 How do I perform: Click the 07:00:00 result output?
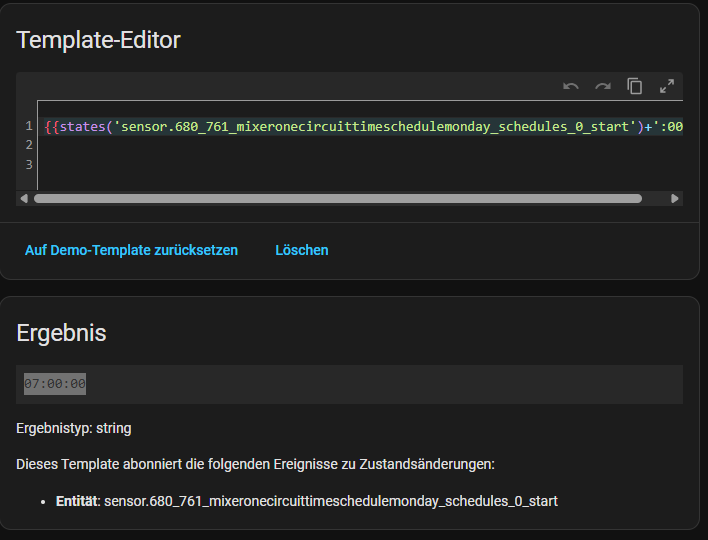pos(55,384)
